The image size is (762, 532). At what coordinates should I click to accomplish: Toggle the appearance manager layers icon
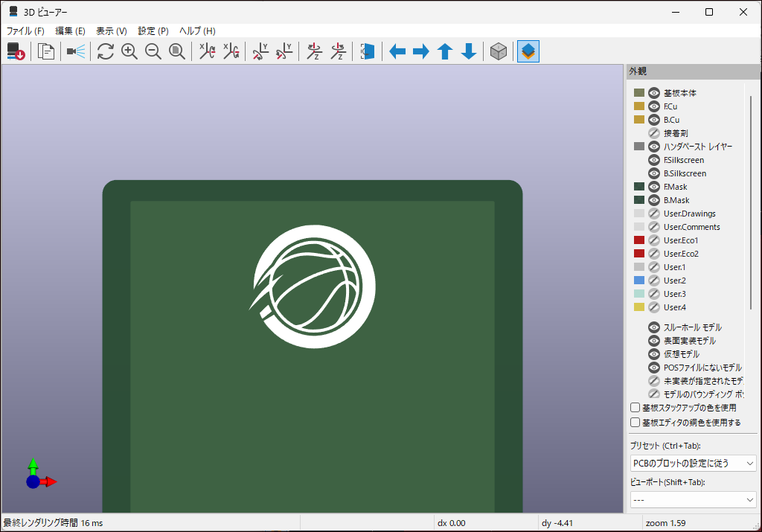[x=528, y=51]
